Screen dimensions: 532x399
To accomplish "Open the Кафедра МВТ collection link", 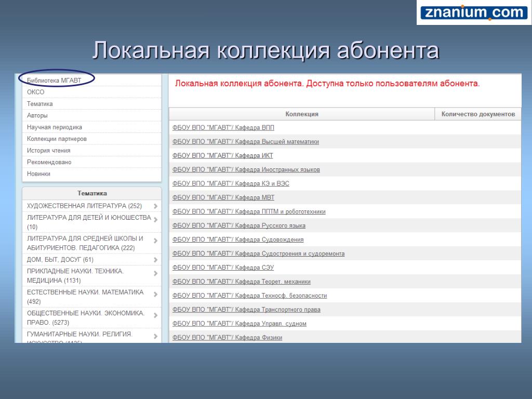I will tap(223, 197).
